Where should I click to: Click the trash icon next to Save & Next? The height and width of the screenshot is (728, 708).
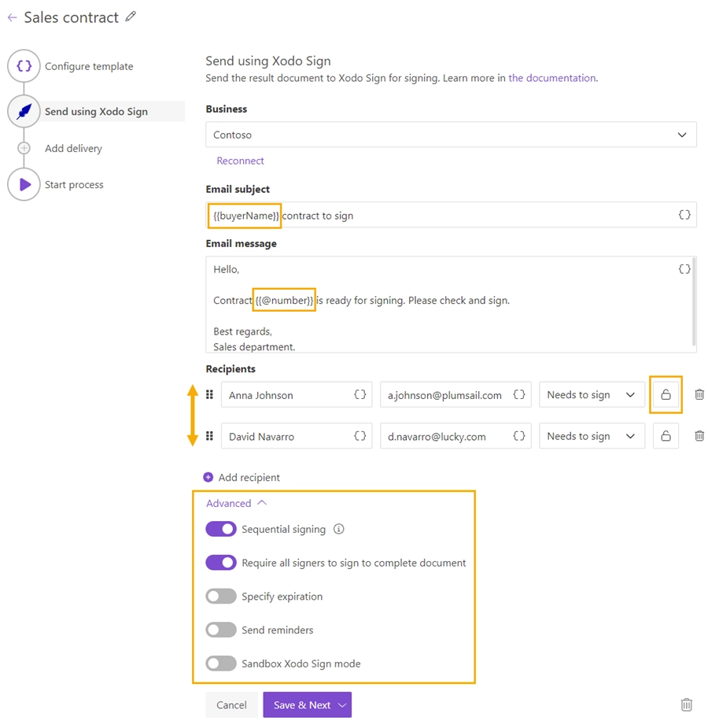pyautogui.click(x=687, y=705)
